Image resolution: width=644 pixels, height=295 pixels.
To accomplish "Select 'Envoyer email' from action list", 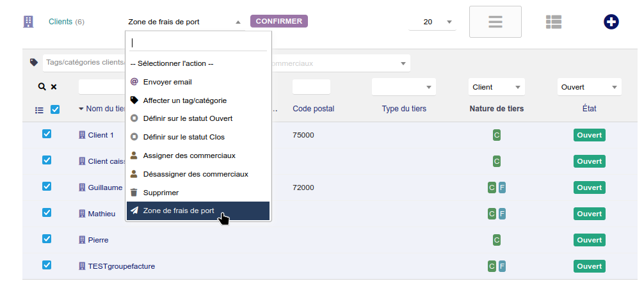I will click(167, 82).
